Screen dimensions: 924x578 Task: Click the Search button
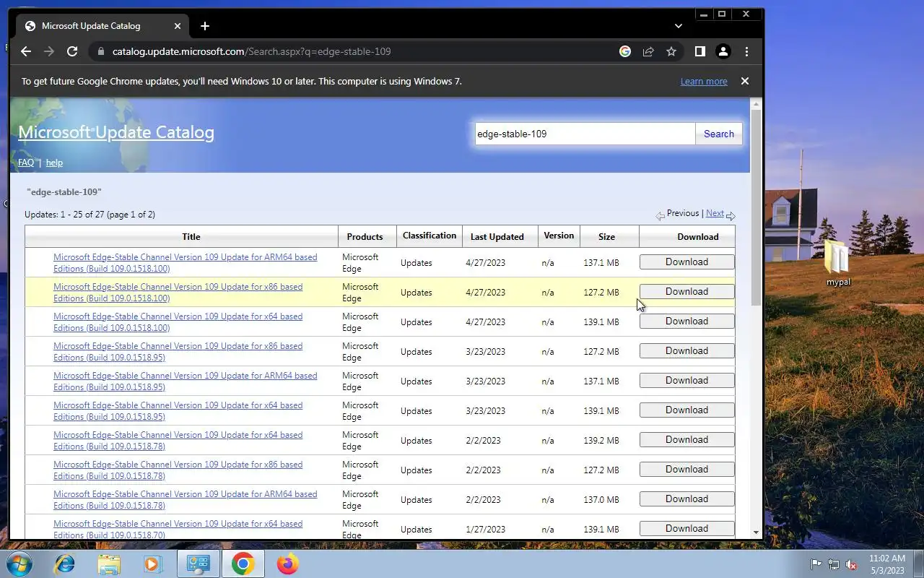pyautogui.click(x=719, y=134)
